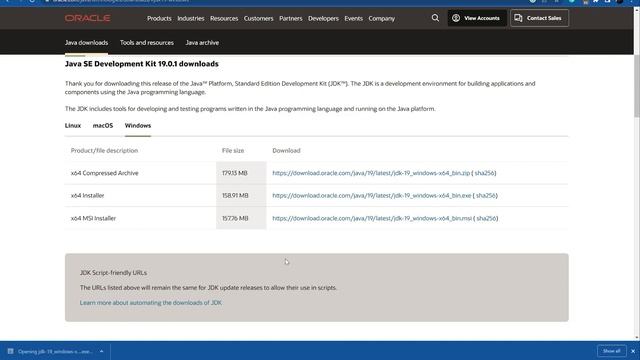The image size is (640, 360).
Task: Switch to the Windows tab
Action: pos(138,125)
